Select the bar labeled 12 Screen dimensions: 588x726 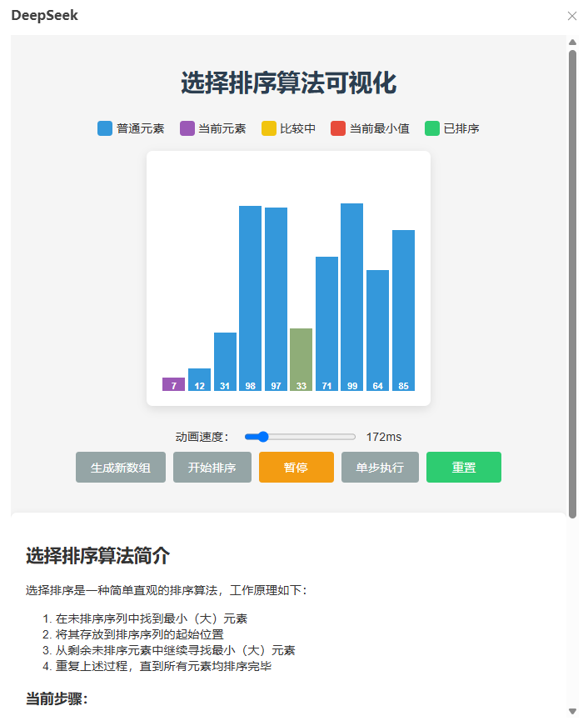pyautogui.click(x=199, y=379)
